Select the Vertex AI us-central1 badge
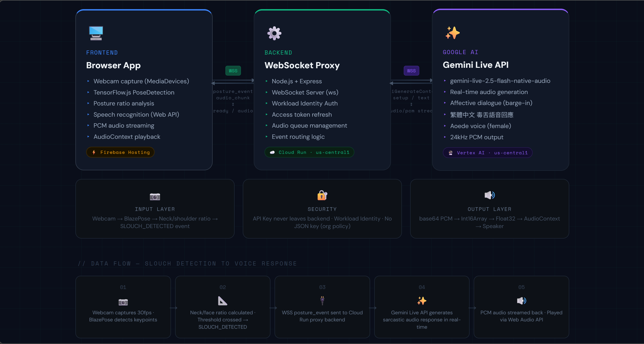This screenshot has height=344, width=644. pyautogui.click(x=487, y=153)
